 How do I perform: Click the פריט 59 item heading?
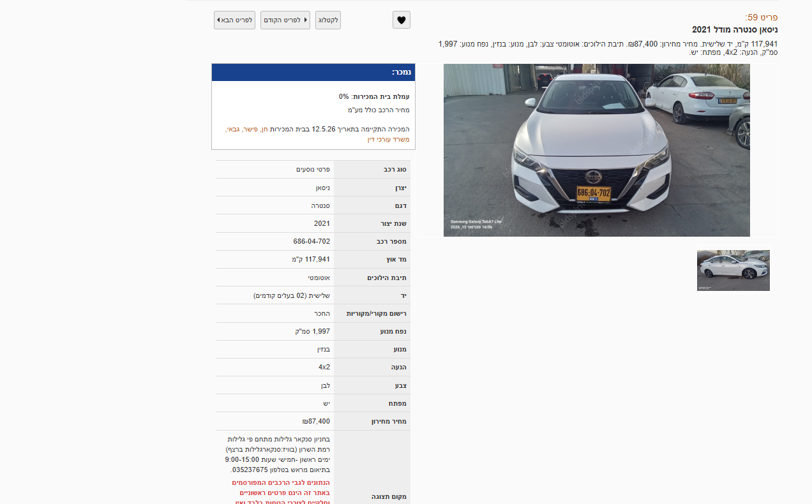point(762,17)
